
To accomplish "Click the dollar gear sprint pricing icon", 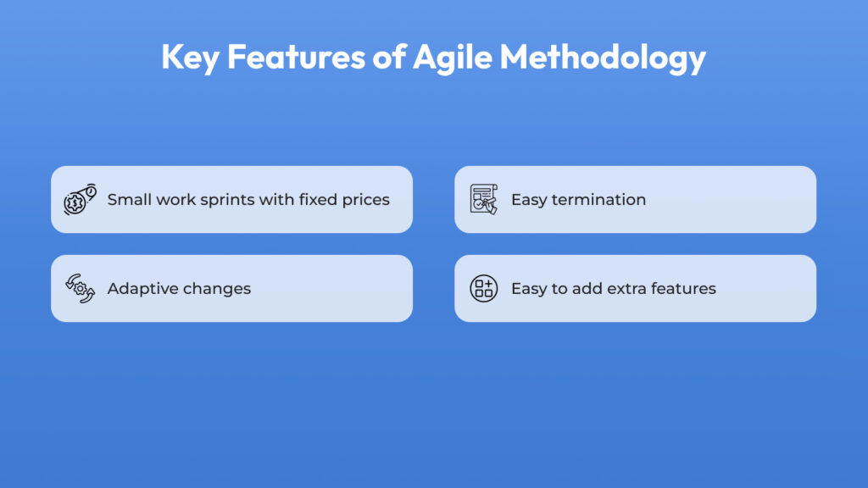I will point(81,200).
